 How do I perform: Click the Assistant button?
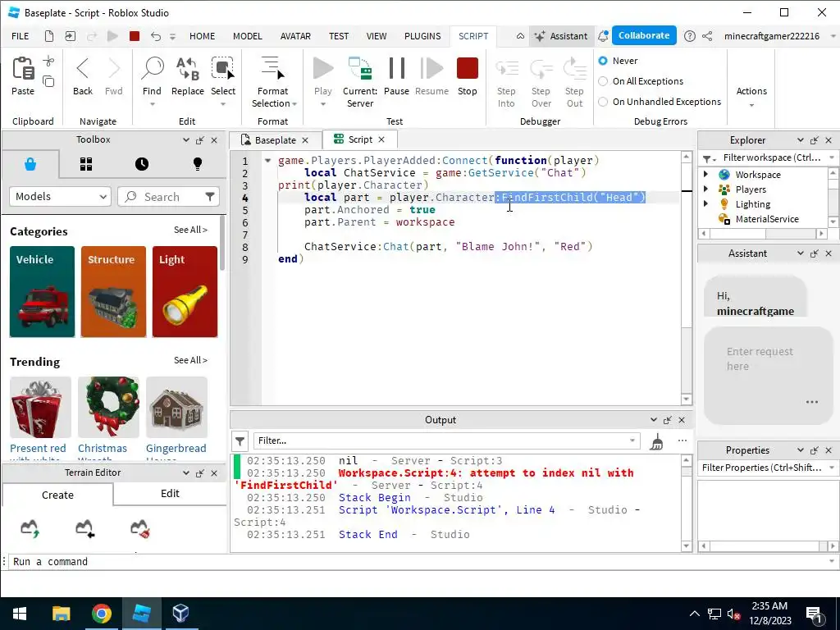pos(561,36)
